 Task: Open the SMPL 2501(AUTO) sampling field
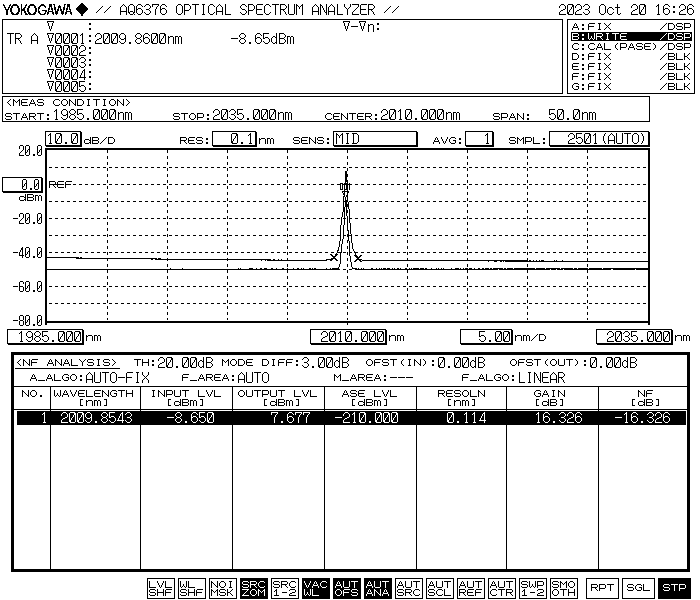pos(599,139)
